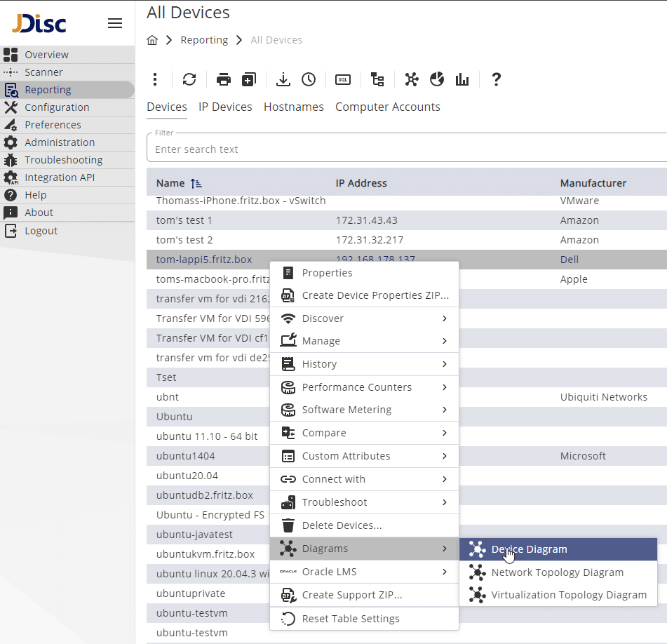Click the refresh icon in the toolbar
This screenshot has width=667, height=644.
189,79
